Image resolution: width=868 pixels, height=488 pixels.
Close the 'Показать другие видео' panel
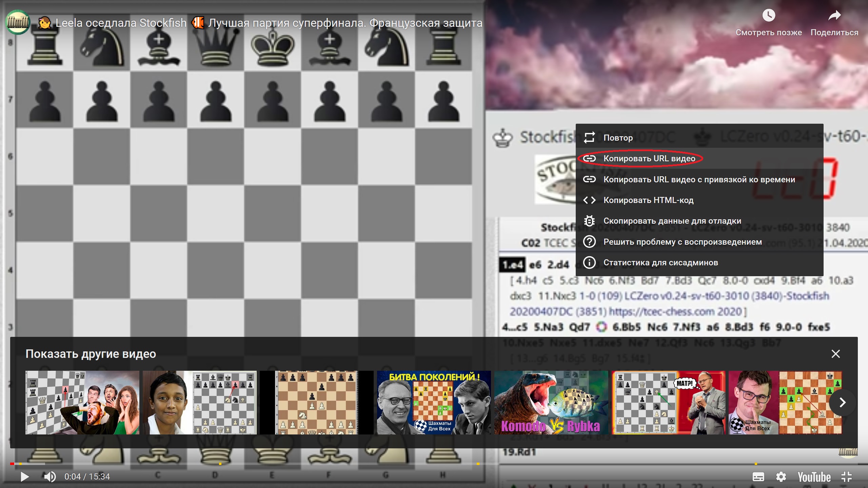[x=835, y=354]
